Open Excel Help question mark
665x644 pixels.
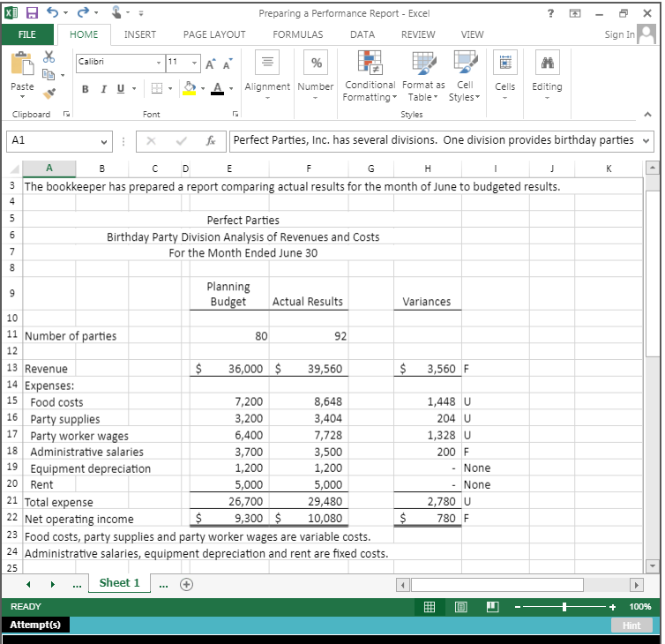click(x=550, y=13)
